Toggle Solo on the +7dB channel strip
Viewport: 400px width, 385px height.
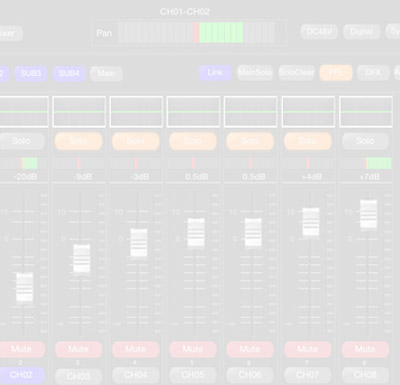(365, 141)
